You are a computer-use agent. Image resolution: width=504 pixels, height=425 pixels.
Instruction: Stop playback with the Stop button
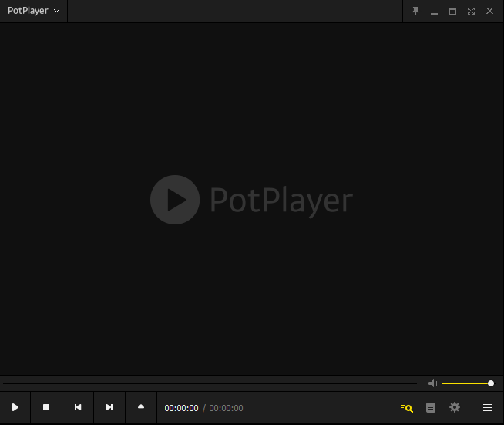46,407
